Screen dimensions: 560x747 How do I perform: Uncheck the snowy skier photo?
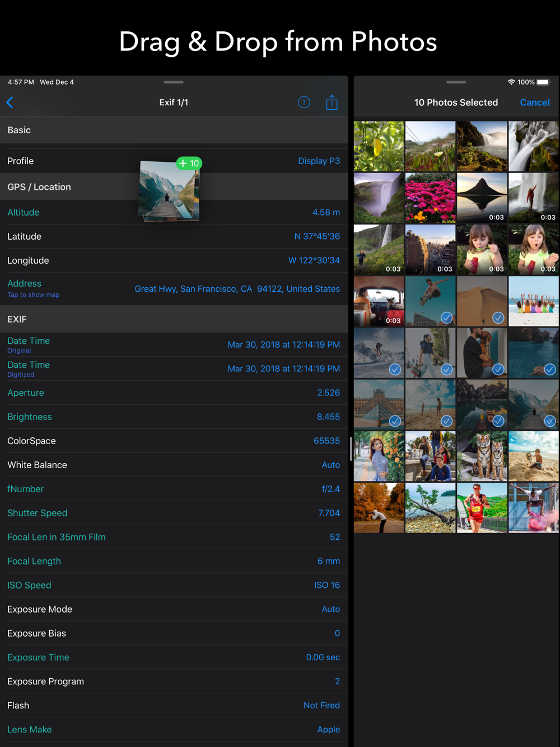(379, 353)
